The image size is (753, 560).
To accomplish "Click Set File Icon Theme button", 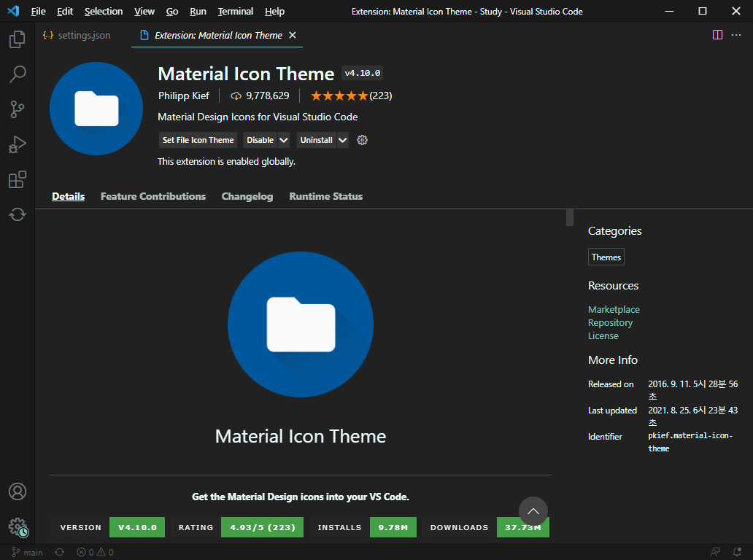I will (x=198, y=140).
